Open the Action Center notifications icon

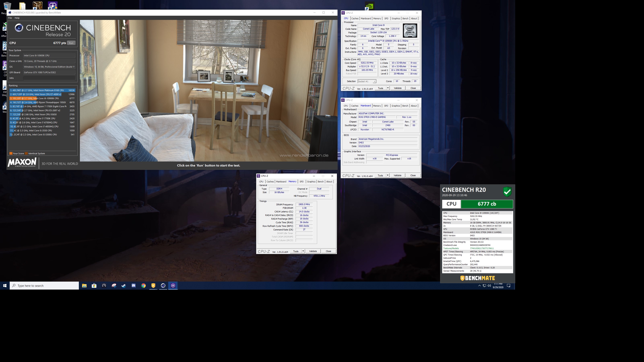tap(509, 286)
